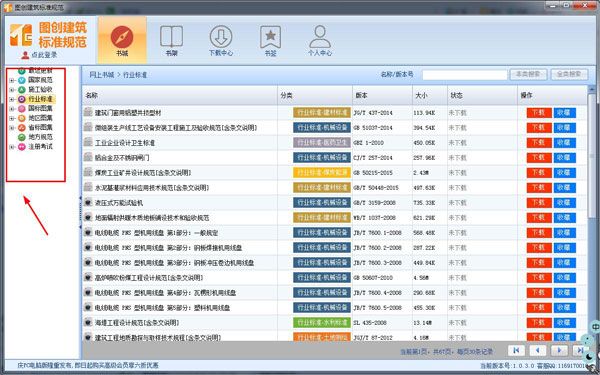Click the 图创建筑标准规范 logo

tap(49, 34)
